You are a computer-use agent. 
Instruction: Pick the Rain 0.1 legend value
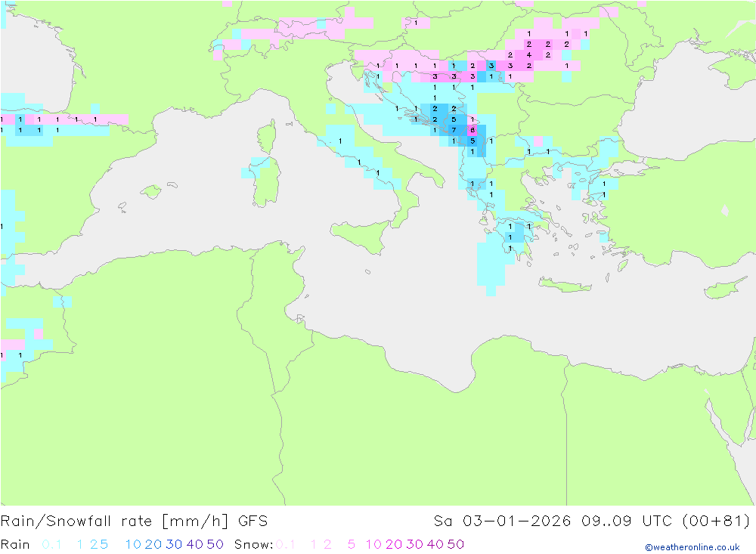[51, 544]
